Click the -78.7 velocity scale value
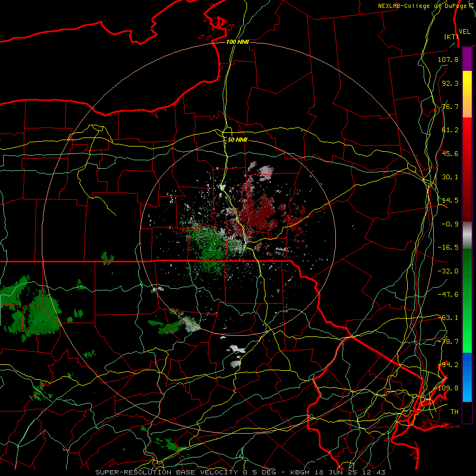This screenshot has width=476, height=476. coord(448,342)
